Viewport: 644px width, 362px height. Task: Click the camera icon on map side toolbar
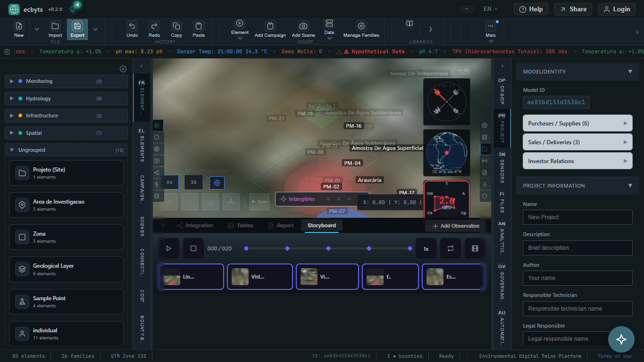pyautogui.click(x=157, y=161)
